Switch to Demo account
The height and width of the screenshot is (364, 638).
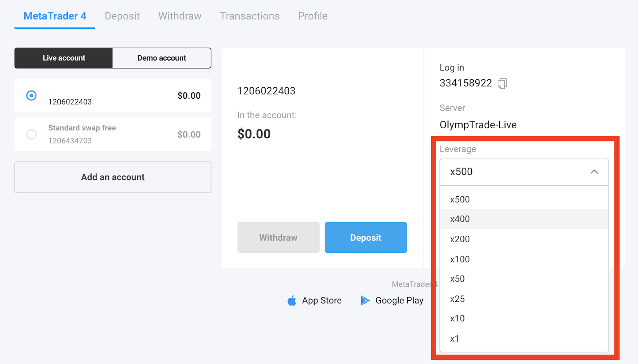coord(161,58)
